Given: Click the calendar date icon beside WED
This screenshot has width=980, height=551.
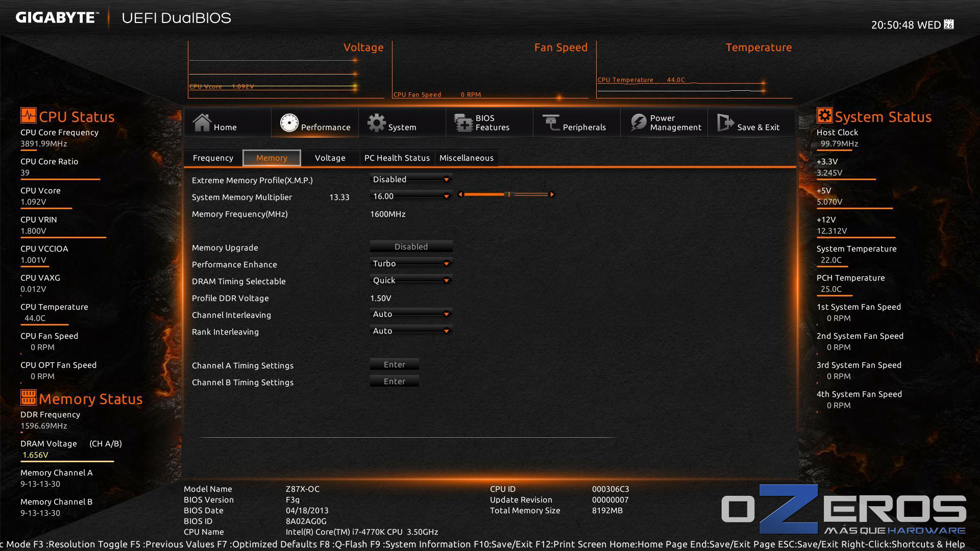Looking at the screenshot, I should [949, 24].
